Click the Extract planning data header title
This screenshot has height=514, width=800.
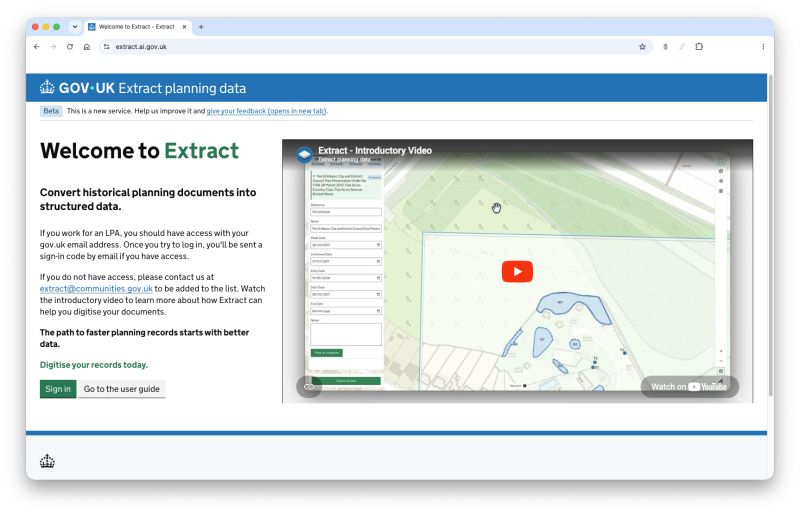tap(182, 88)
